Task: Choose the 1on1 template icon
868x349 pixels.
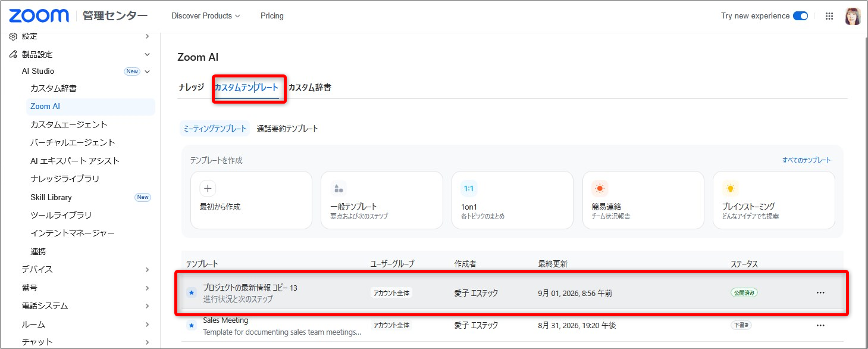Action: click(469, 189)
